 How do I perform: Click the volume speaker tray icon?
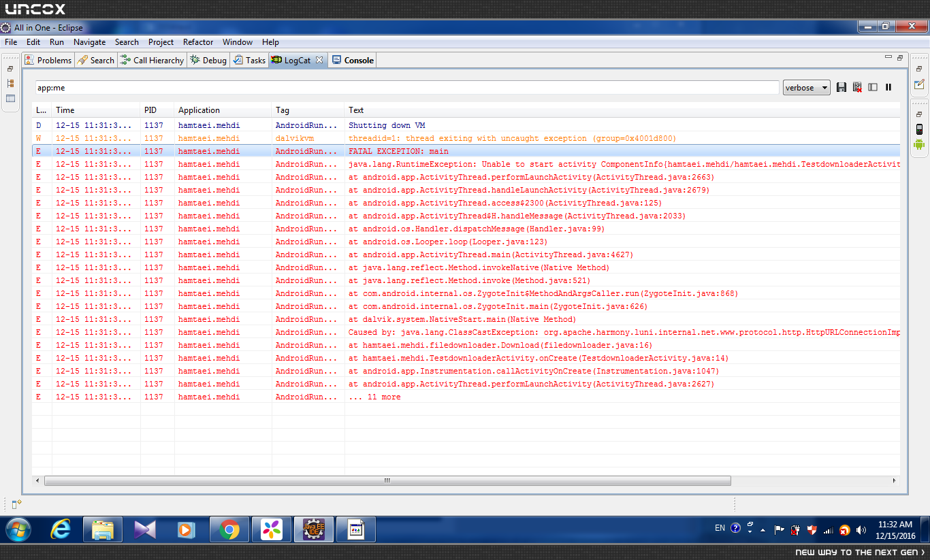[x=861, y=529]
